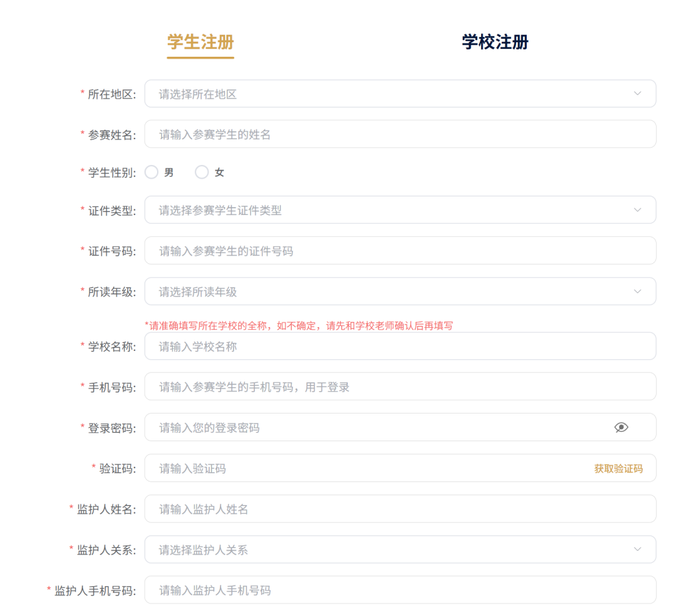Image resolution: width=695 pixels, height=616 pixels.
Task: Click the 获取验证码 link
Action: pos(618,468)
